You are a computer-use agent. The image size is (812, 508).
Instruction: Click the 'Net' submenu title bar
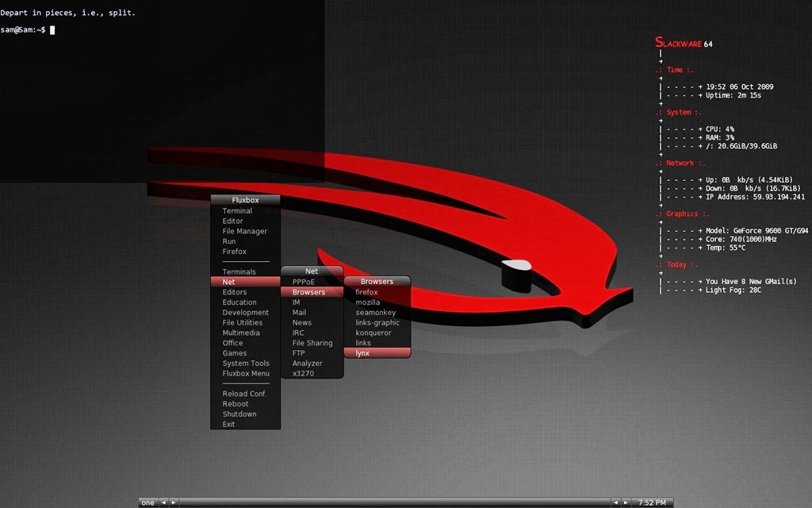(312, 271)
